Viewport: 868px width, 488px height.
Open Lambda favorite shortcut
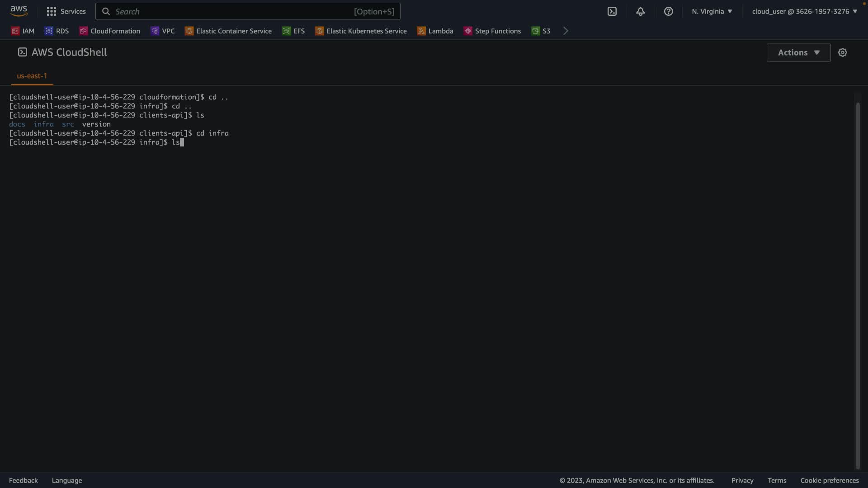[435, 31]
